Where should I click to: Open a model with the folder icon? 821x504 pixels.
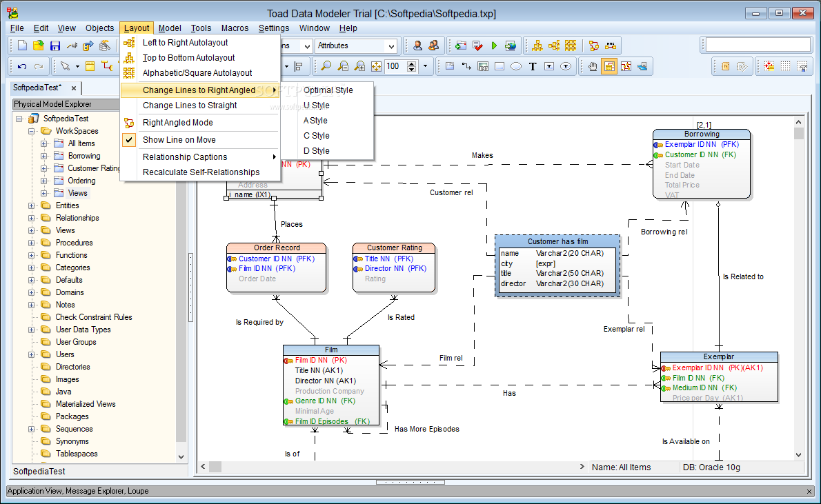click(x=39, y=46)
